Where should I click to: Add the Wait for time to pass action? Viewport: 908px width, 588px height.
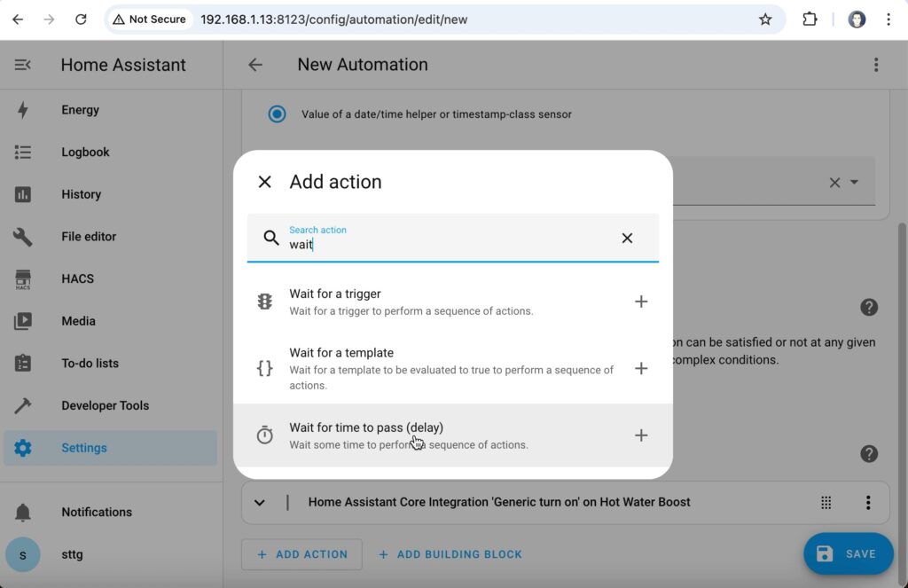pos(641,435)
